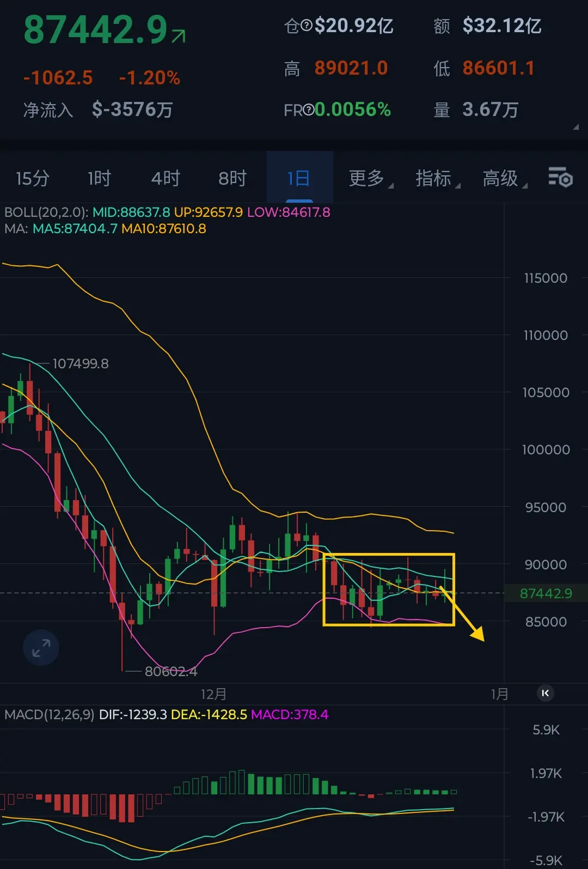Select the 1日 daily timeframe tab
588x869 pixels.
(x=299, y=178)
